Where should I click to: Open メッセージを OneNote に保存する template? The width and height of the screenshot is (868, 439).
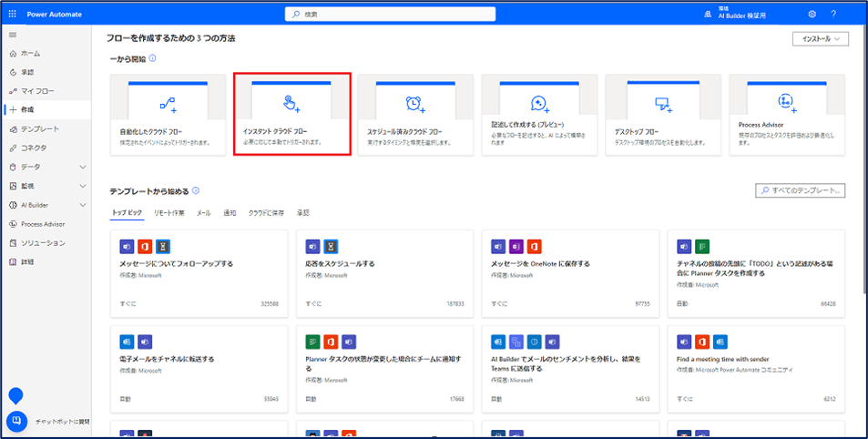571,273
